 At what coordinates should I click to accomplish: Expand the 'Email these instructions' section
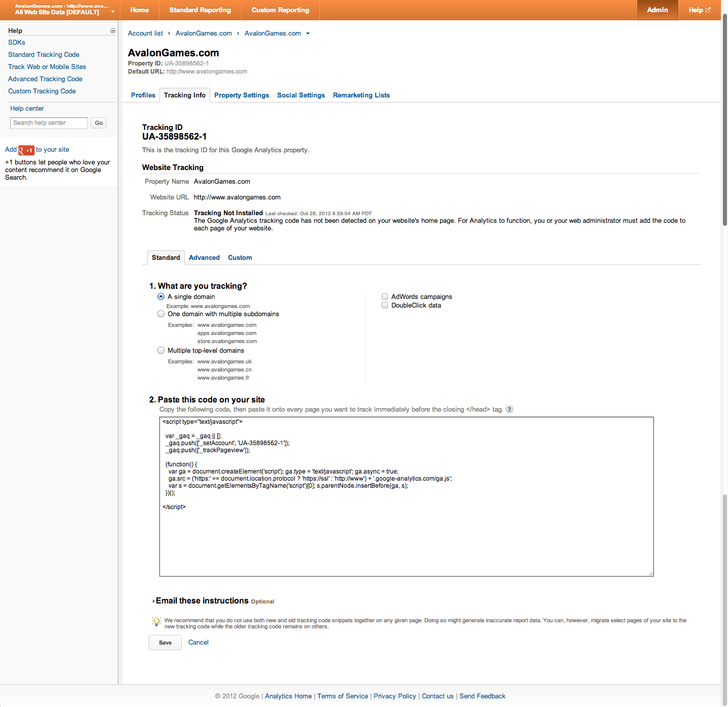(154, 601)
